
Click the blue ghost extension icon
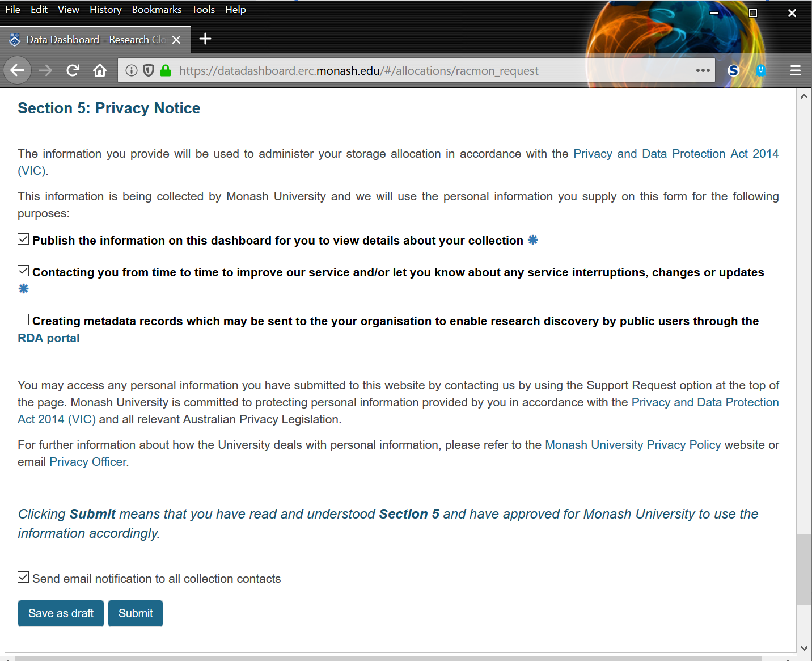[761, 70]
